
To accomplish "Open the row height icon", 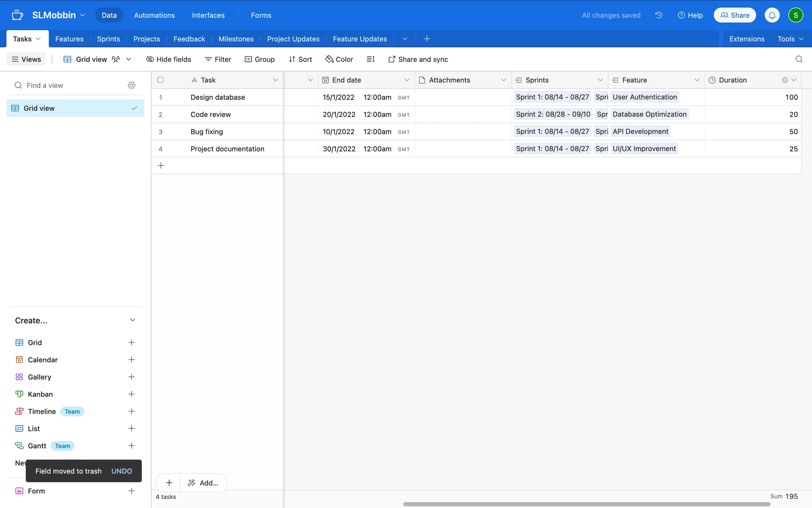I will 370,59.
